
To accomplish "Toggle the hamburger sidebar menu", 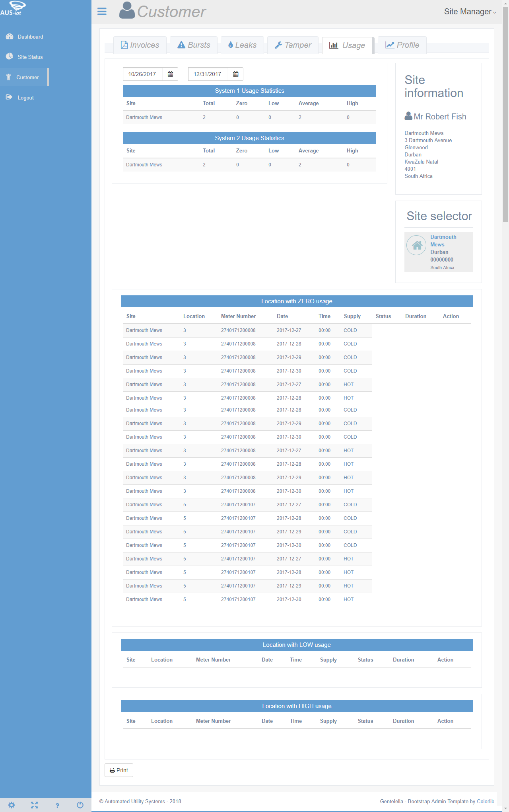I will (102, 12).
